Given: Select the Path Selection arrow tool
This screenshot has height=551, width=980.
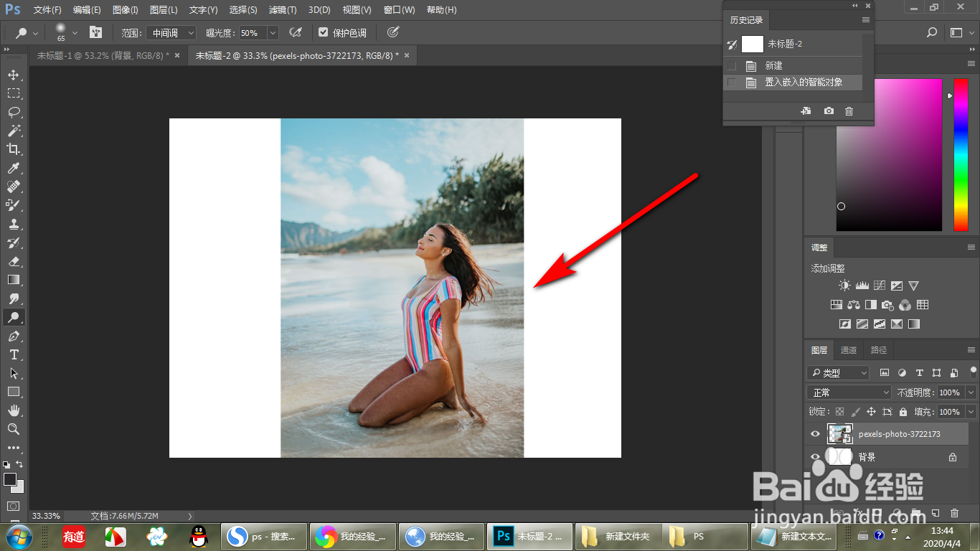Looking at the screenshot, I should pyautogui.click(x=14, y=373).
